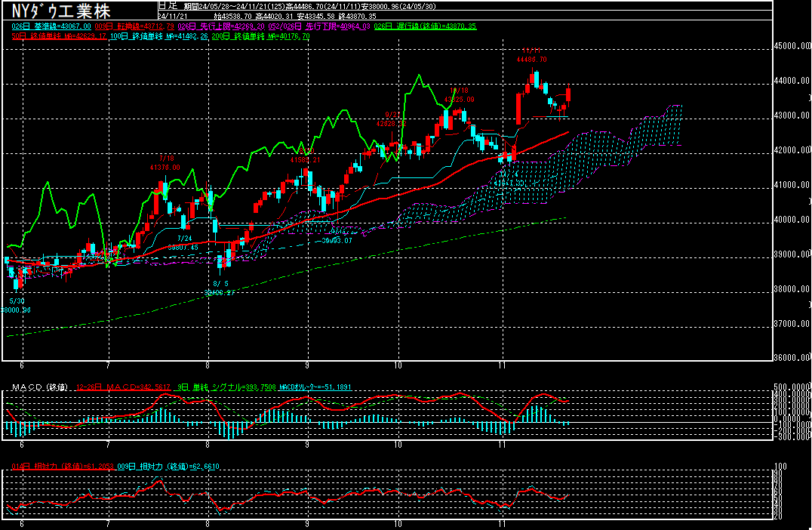Click the 38000.00 price axis label
The image size is (812, 530).
tap(792, 289)
